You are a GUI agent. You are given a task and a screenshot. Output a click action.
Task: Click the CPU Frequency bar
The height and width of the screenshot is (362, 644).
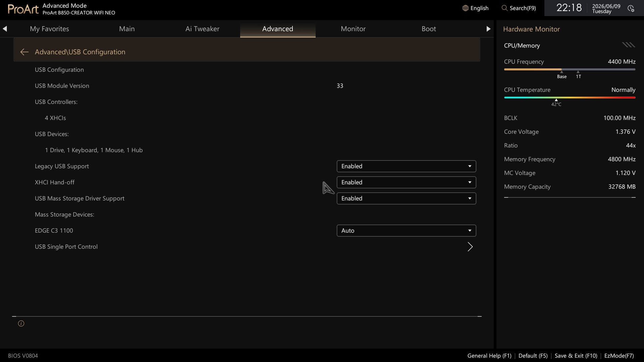[x=570, y=69]
